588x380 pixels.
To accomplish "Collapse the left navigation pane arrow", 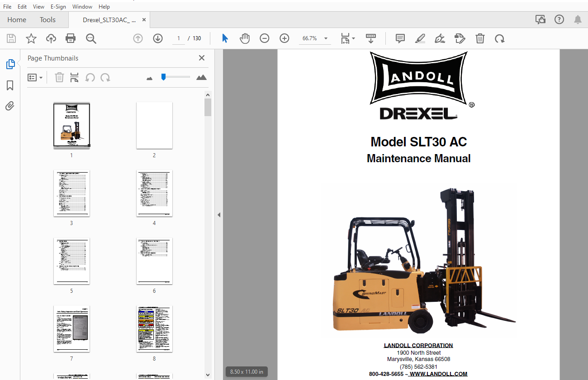I will (219, 215).
